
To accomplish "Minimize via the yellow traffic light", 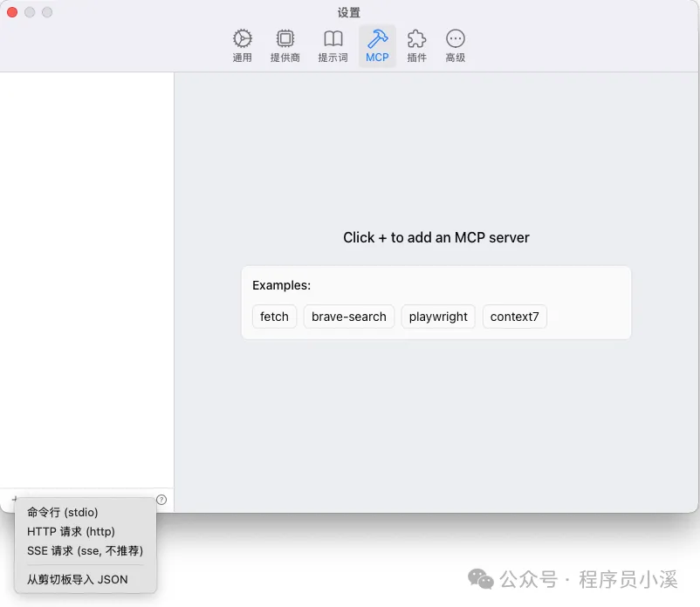I will pos(30,11).
